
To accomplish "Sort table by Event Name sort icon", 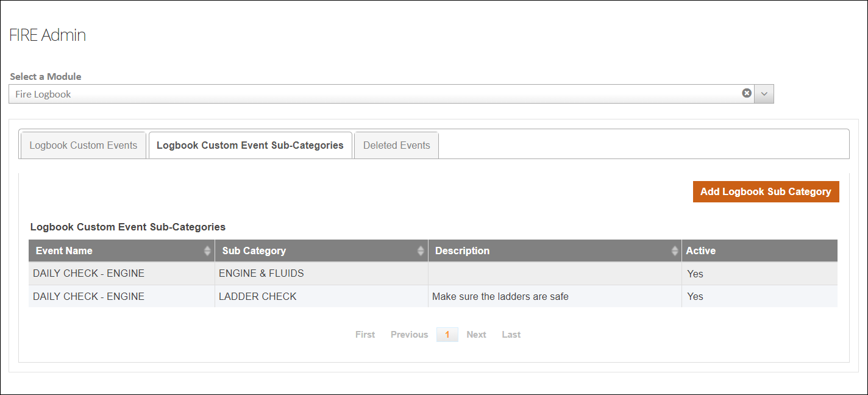I will pyautogui.click(x=207, y=251).
